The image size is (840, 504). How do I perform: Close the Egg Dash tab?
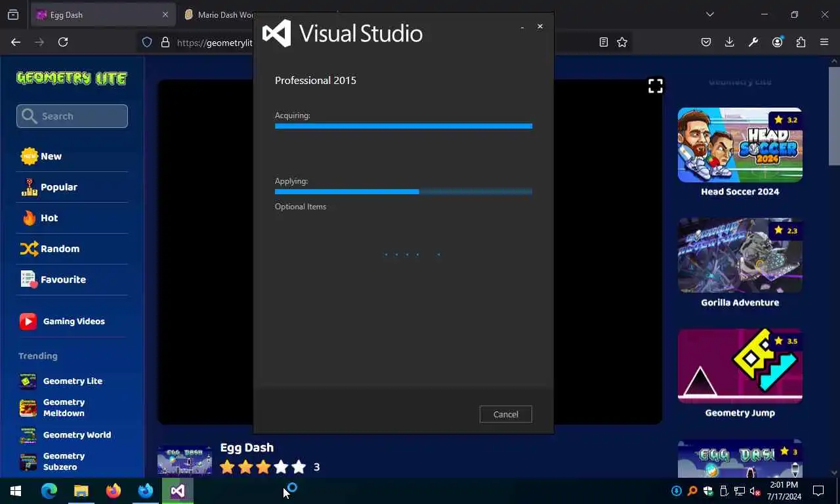click(x=165, y=14)
